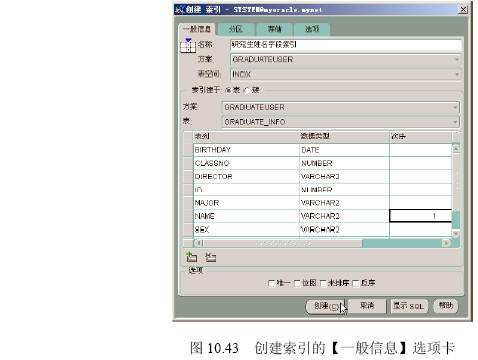
Task: Click the NAME column cell
Action: pyautogui.click(x=247, y=216)
